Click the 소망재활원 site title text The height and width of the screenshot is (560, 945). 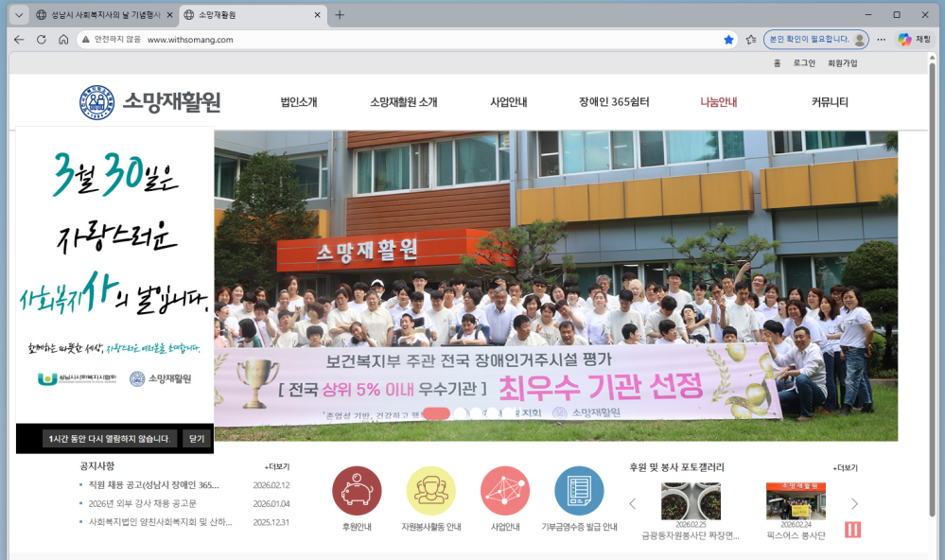tap(172, 102)
